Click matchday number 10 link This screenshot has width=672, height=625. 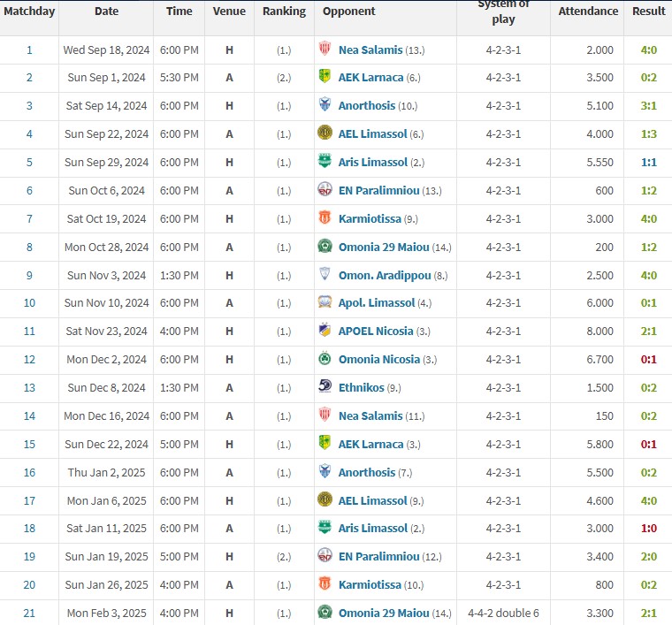29,303
